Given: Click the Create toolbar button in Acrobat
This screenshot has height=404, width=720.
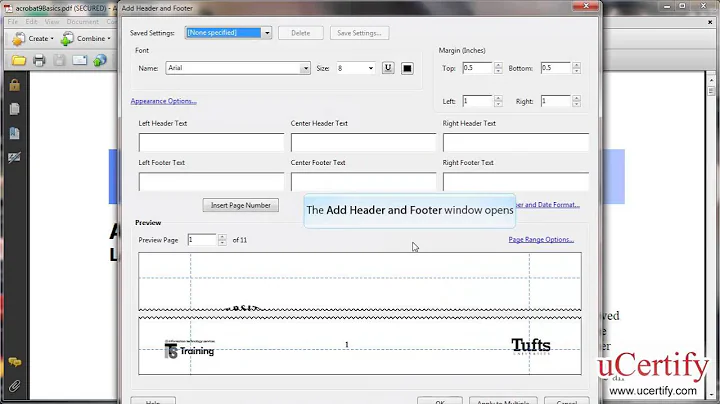Looking at the screenshot, I should [33, 39].
